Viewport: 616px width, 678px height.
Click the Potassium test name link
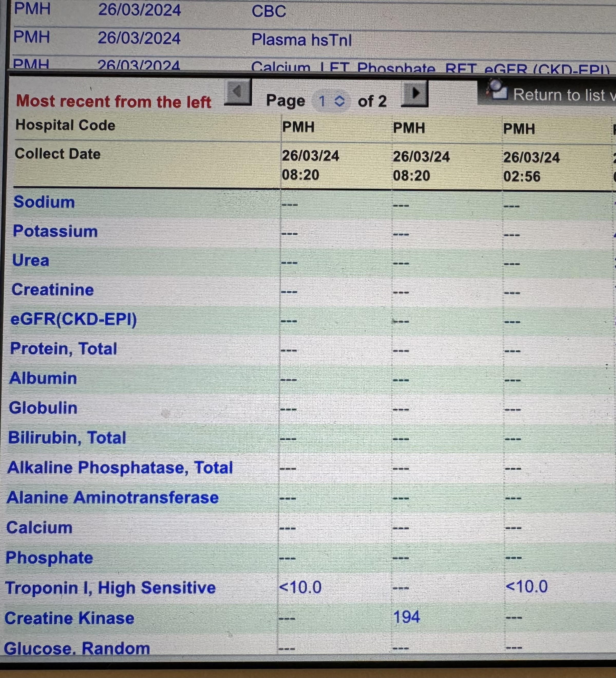55,231
